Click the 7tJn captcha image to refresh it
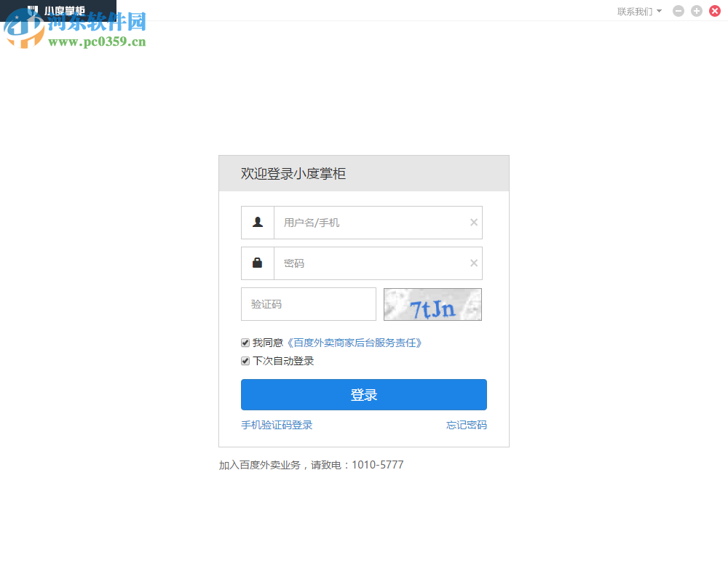 [x=432, y=304]
